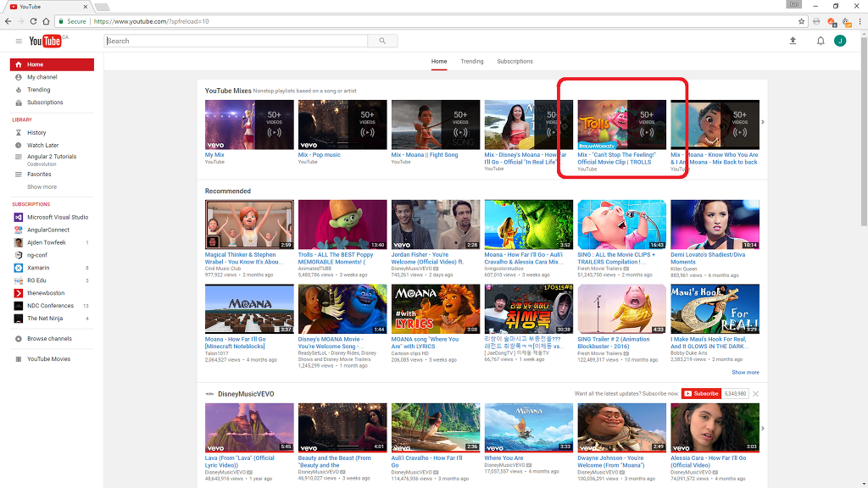Click the browser home icon
868x488 pixels.
click(46, 21)
